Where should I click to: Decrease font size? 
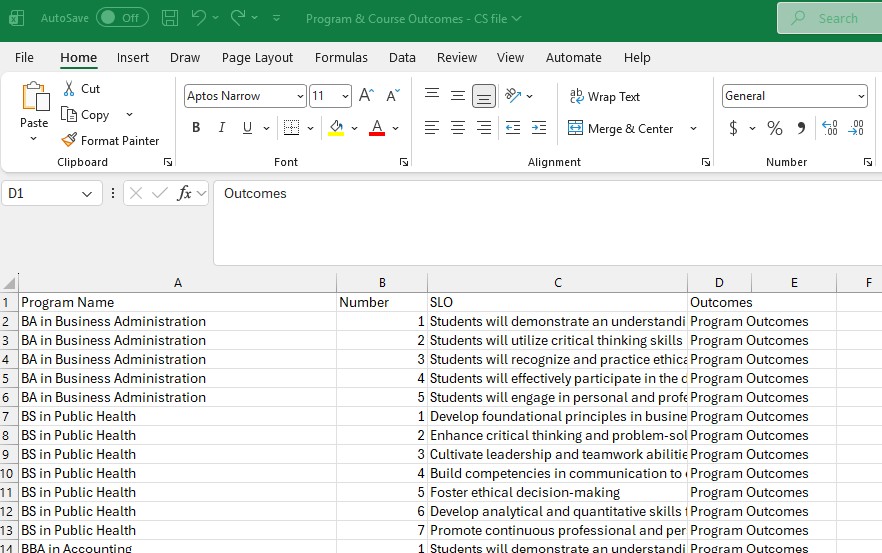tap(393, 96)
